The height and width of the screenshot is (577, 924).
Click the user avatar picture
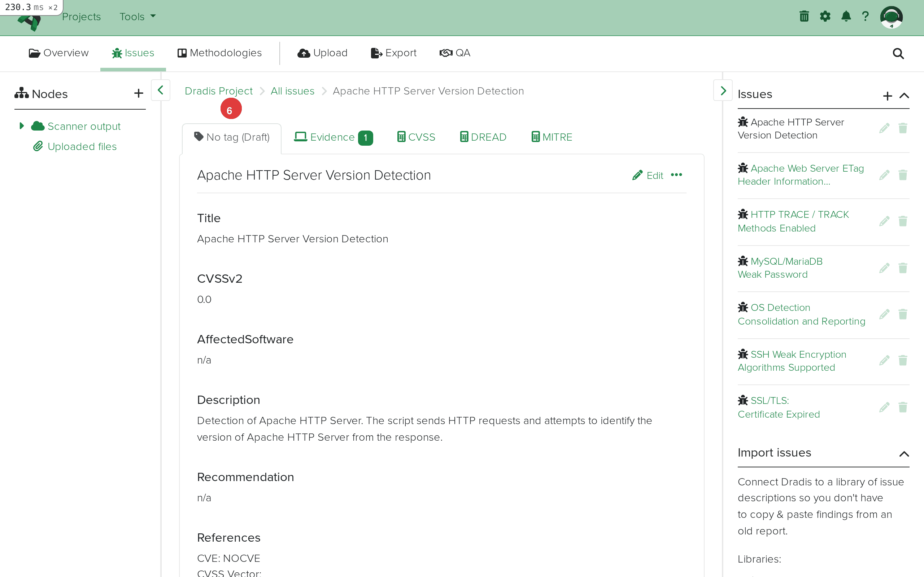(892, 17)
